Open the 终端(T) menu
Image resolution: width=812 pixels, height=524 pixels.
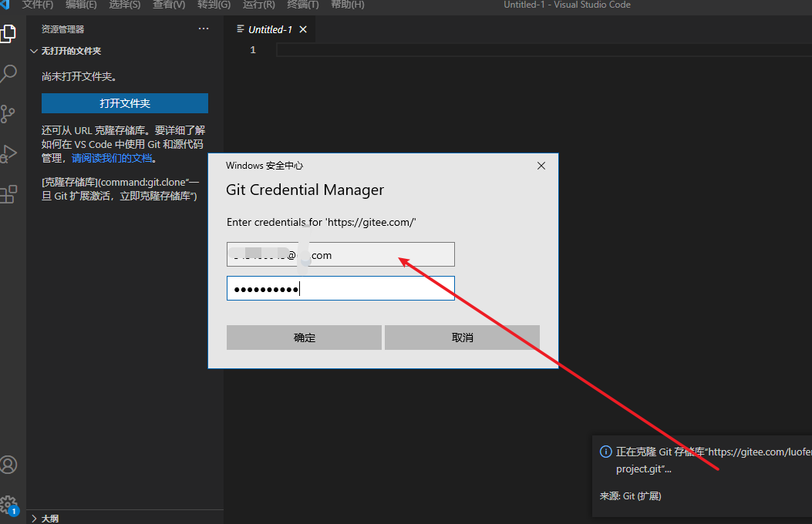303,5
